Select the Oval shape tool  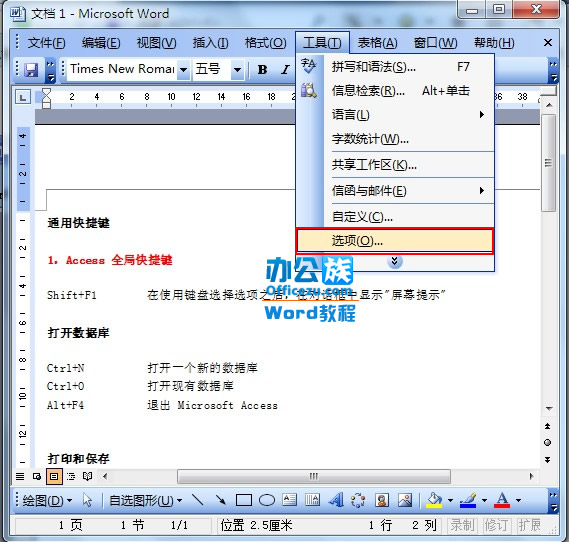[x=267, y=500]
